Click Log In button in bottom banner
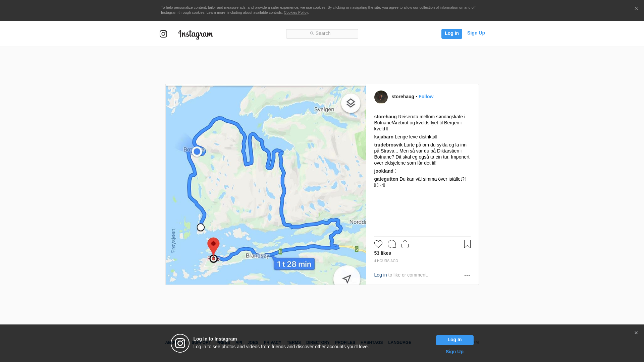 454,340
